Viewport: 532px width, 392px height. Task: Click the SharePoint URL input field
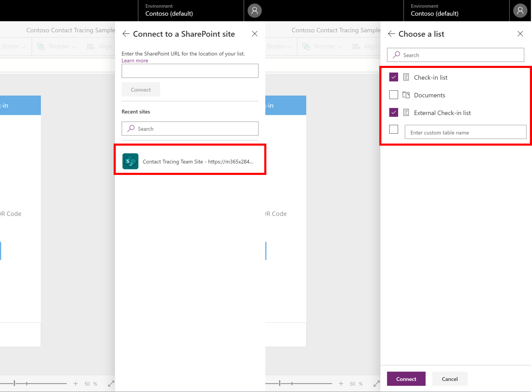[x=190, y=71]
